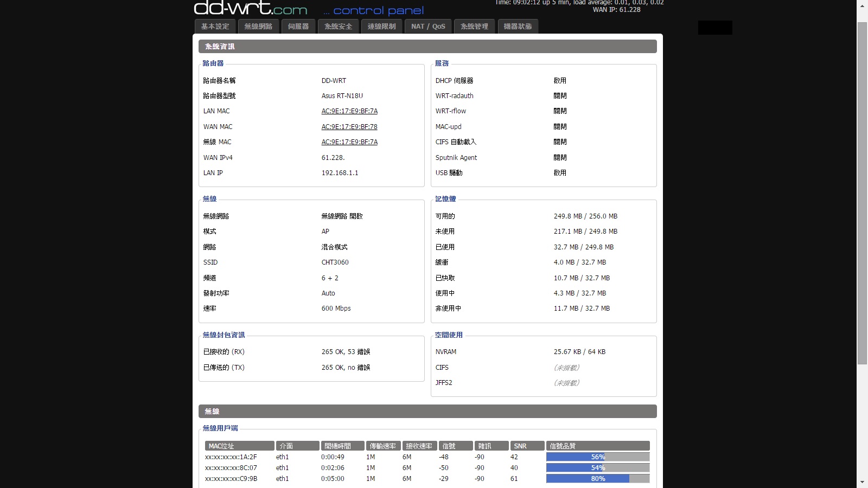Open the 機器狀態 tab
The width and height of the screenshot is (868, 488).
pos(518,27)
